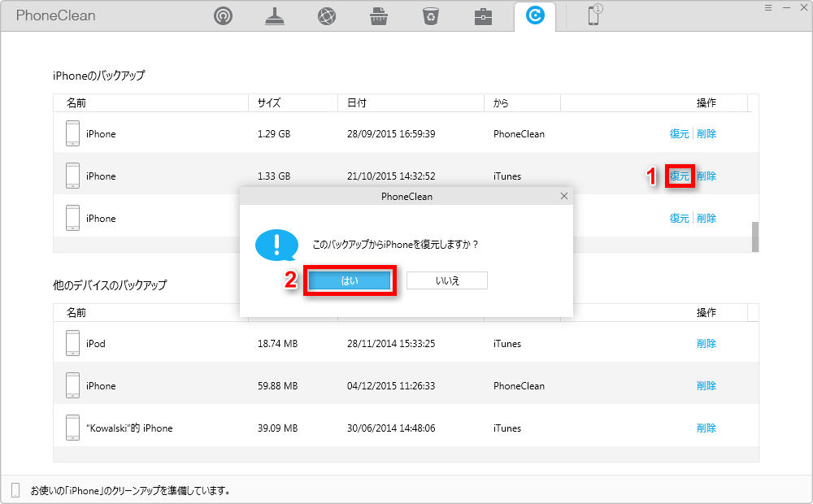This screenshot has width=813, height=504.
Task: Click the date 04/12/2015 11:26:33
Action: [x=391, y=386]
